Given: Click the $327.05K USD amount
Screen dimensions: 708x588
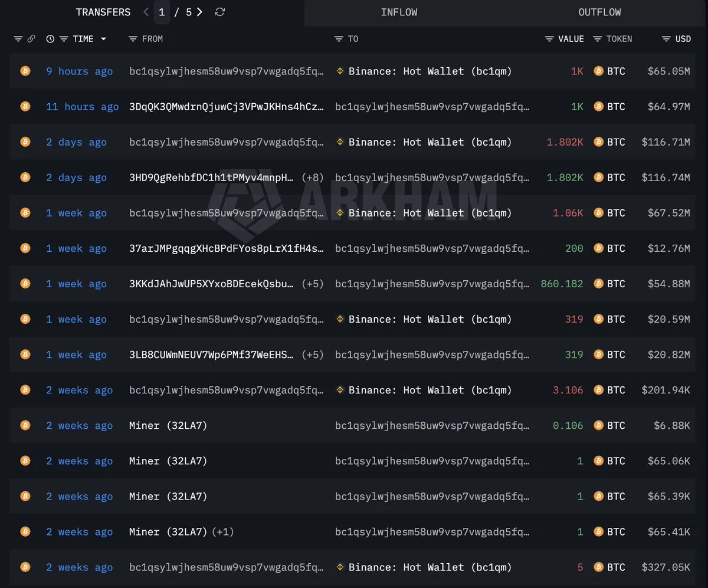Looking at the screenshot, I should (x=666, y=567).
